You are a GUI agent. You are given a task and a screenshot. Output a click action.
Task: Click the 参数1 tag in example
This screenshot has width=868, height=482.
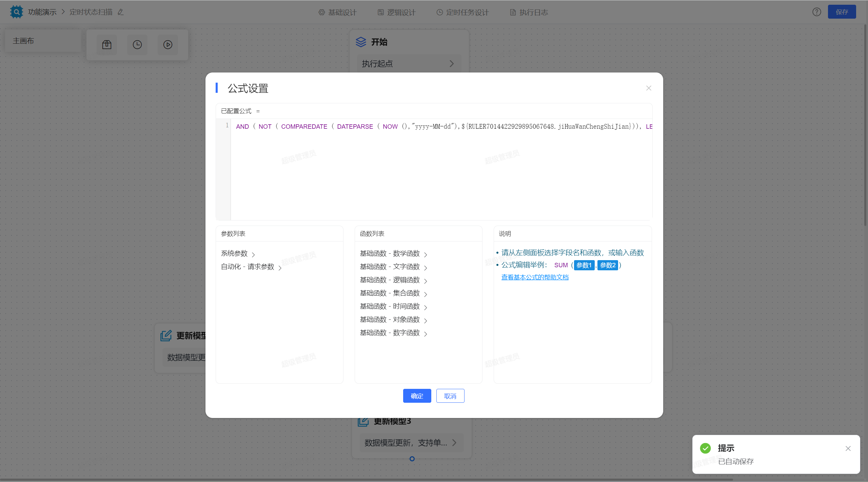584,265
